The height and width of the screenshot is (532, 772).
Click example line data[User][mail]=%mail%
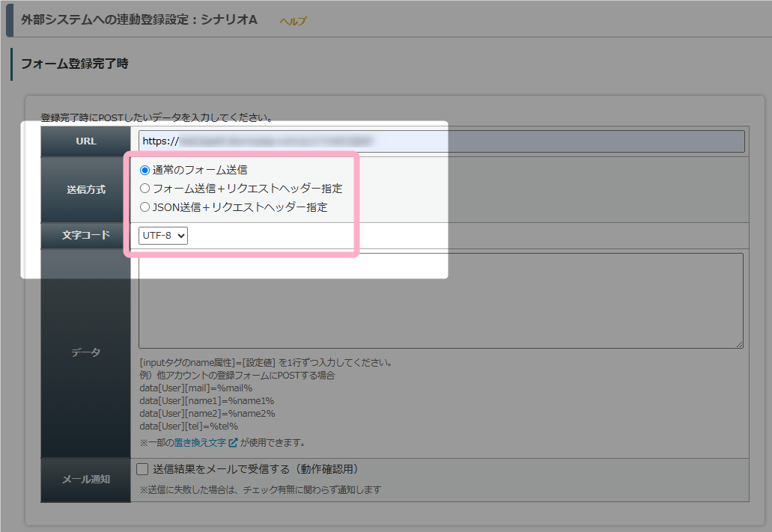pyautogui.click(x=196, y=388)
